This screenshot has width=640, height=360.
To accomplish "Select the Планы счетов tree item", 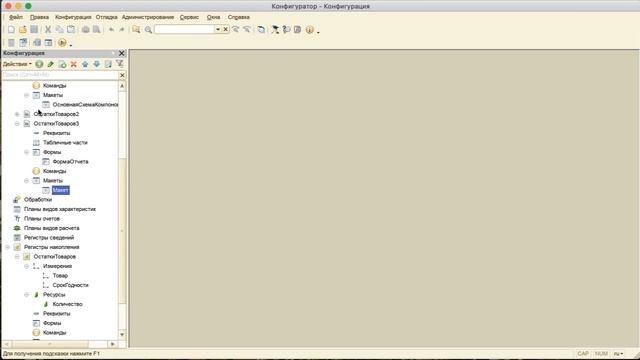I will tap(42, 219).
